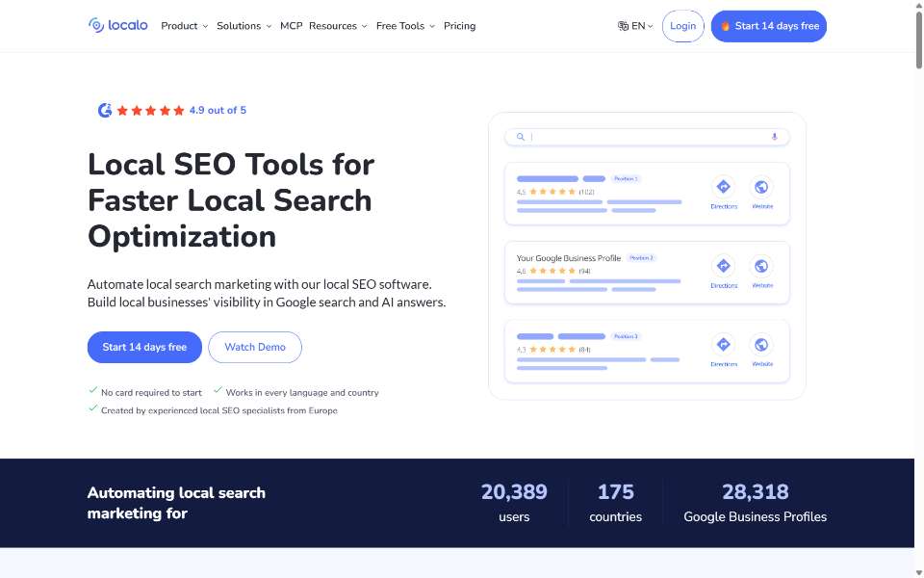This screenshot has width=924, height=578.
Task: Open the Free Tools dropdown
Action: pos(405,26)
